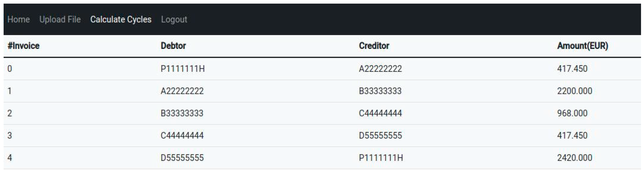Click creditor A22222222 in the first row
The image size is (644, 173).
pos(380,69)
